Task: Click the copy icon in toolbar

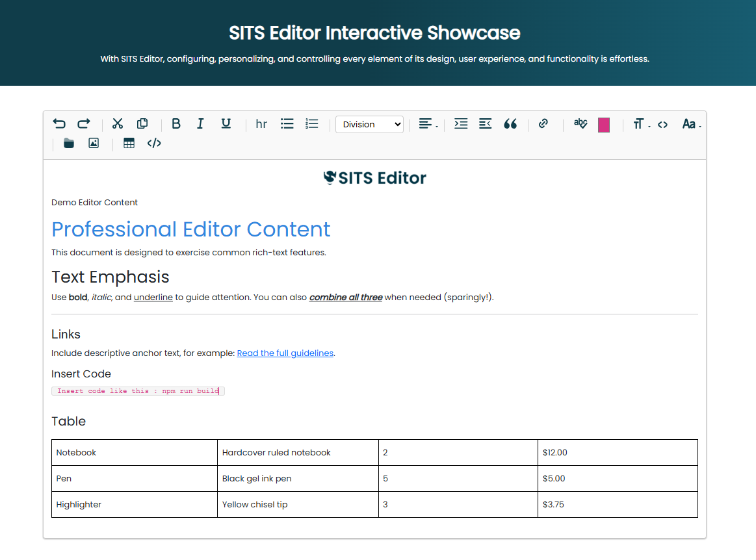Action: click(142, 124)
